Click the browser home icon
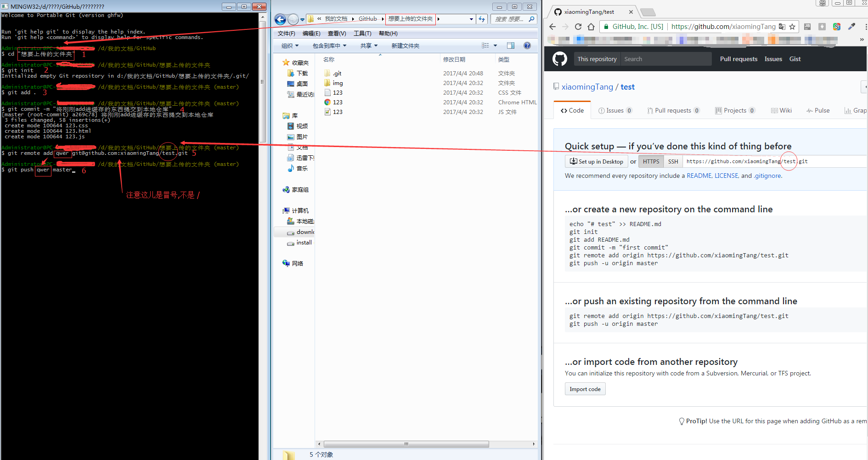Image resolution: width=868 pixels, height=460 pixels. pos(591,27)
